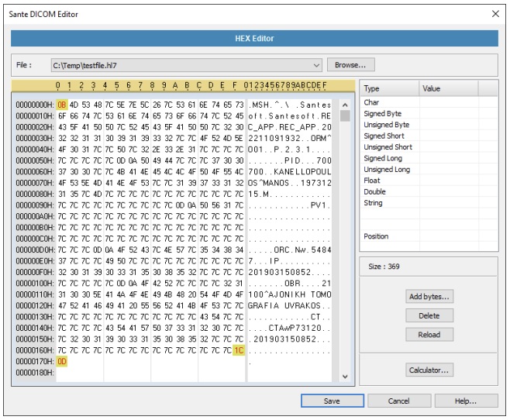Click the Add bytes... button

tap(429, 297)
